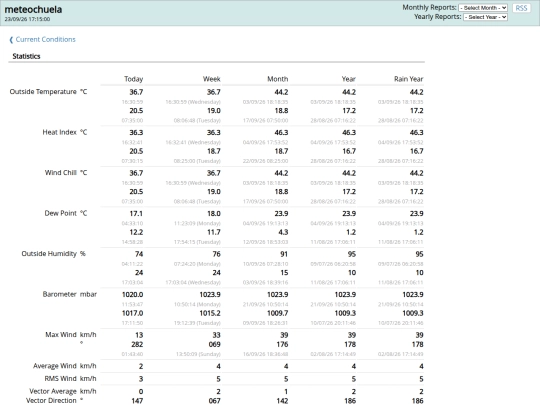Click Today's vector direction 147
This screenshot has width=540, height=405.
pyautogui.click(x=137, y=401)
